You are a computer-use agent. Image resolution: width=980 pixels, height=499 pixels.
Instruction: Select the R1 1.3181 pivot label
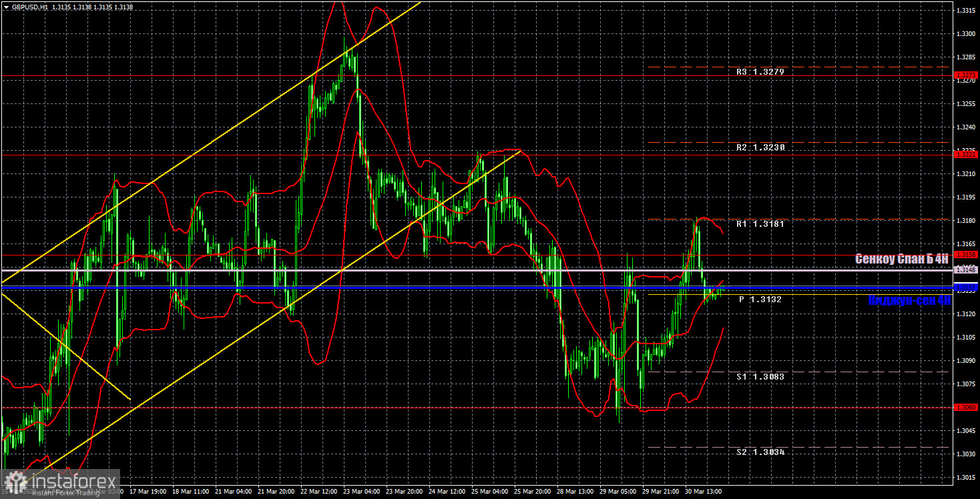point(760,224)
